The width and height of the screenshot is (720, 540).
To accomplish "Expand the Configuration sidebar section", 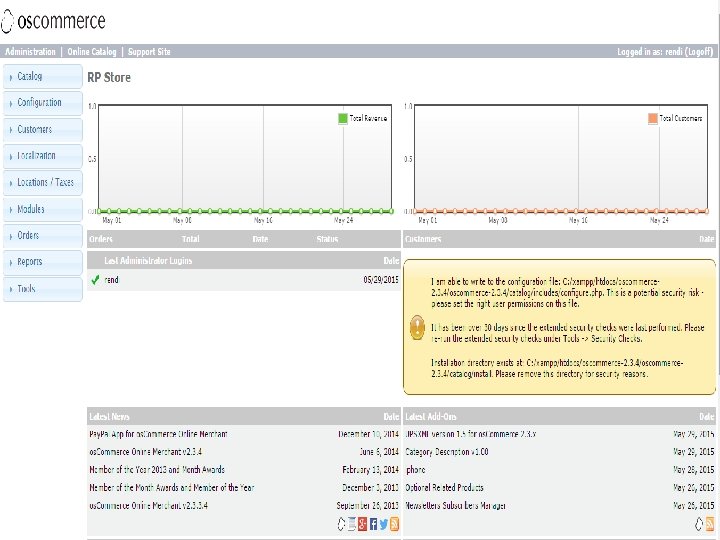I will tap(43, 102).
